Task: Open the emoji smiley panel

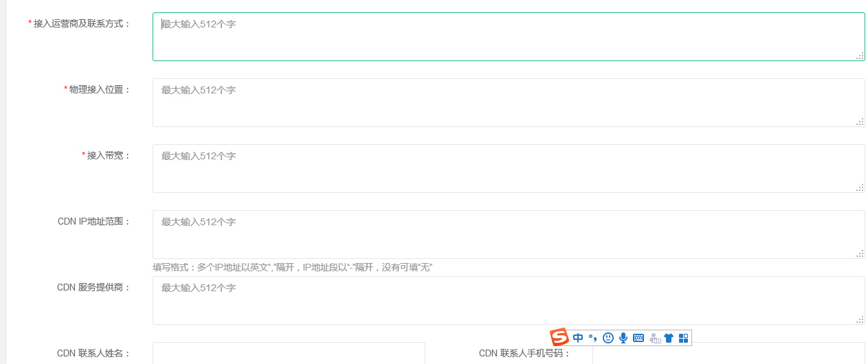Action: pos(608,338)
